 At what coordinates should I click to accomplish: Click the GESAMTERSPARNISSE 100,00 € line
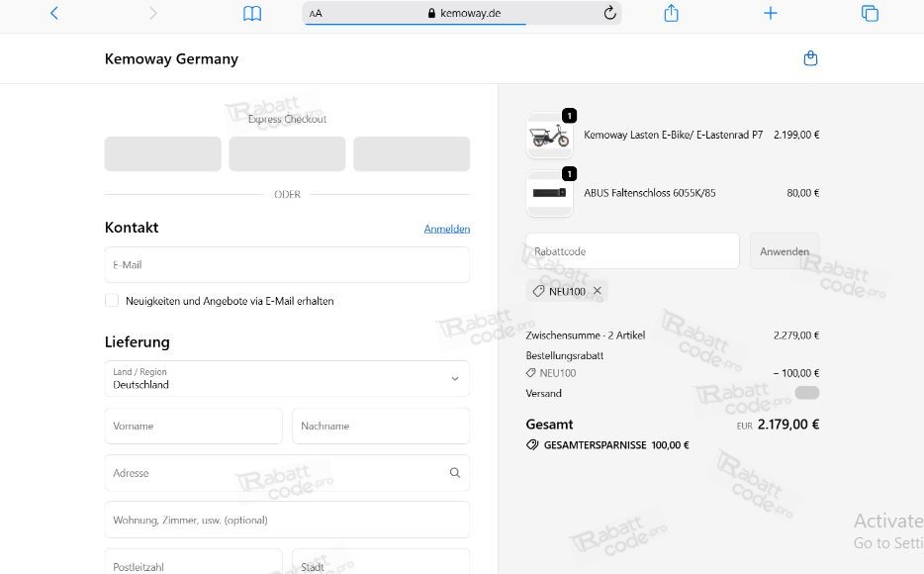607,445
